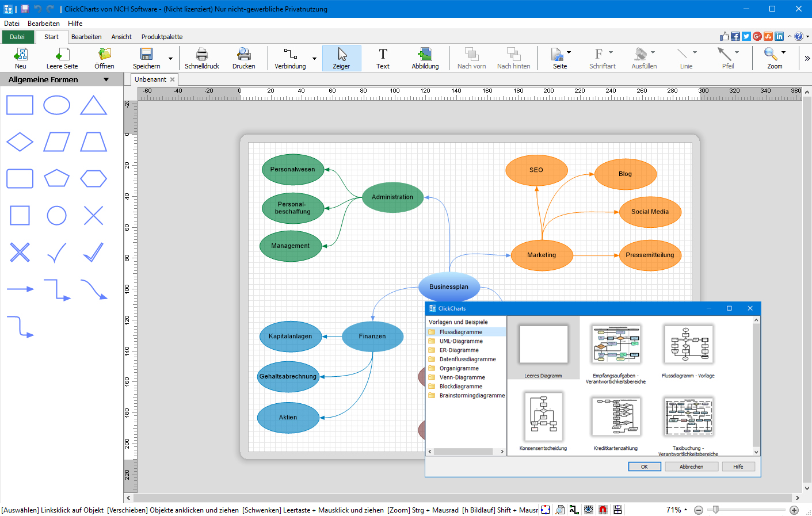Viewport: 812px width, 516px height.
Task: Open the 71% zoom level dropdown
Action: (677, 510)
